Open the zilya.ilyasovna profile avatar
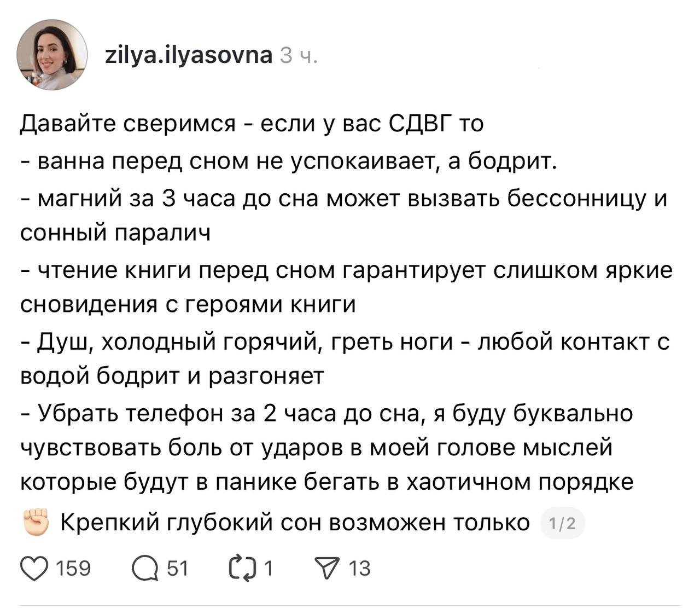Image resolution: width=700 pixels, height=608 pixels. coord(52,55)
